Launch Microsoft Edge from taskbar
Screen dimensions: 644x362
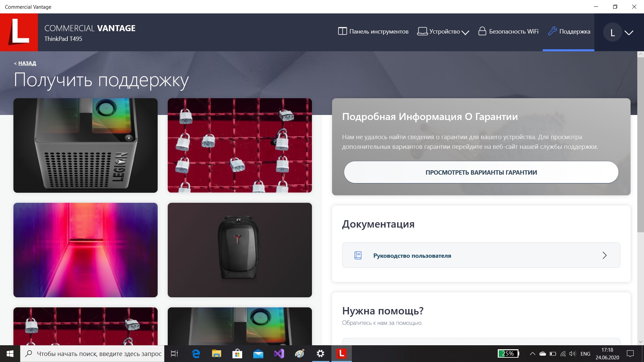[x=196, y=354]
